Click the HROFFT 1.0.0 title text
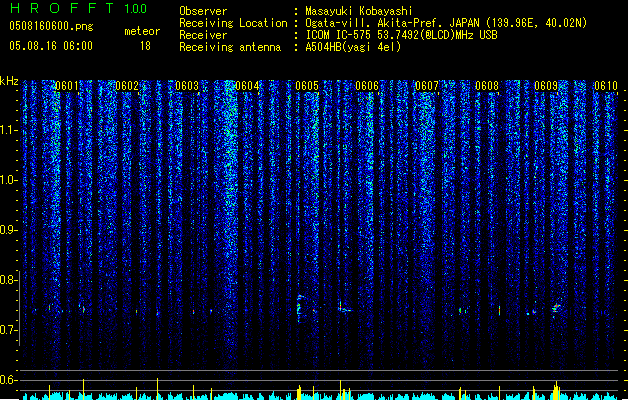This screenshot has width=629, height=400. pos(79,8)
